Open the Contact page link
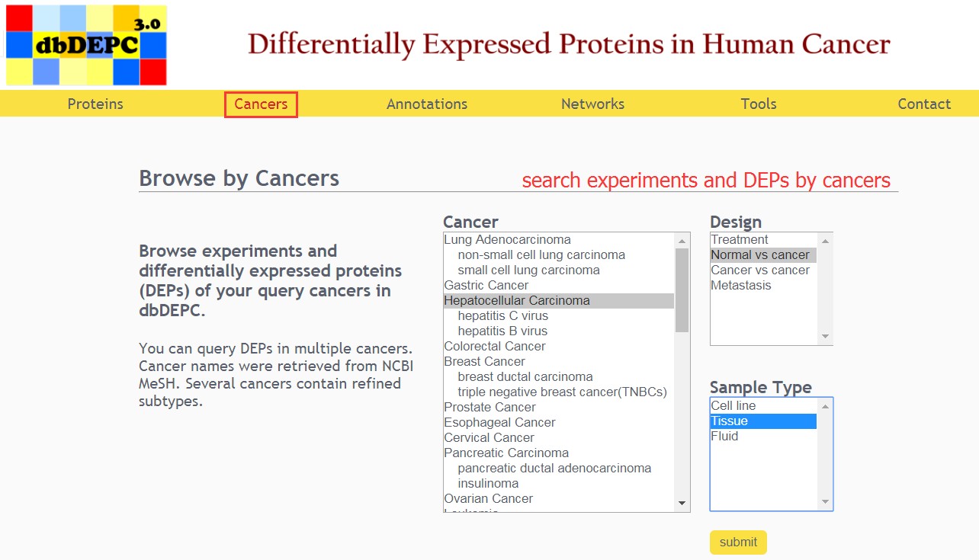 (x=924, y=104)
